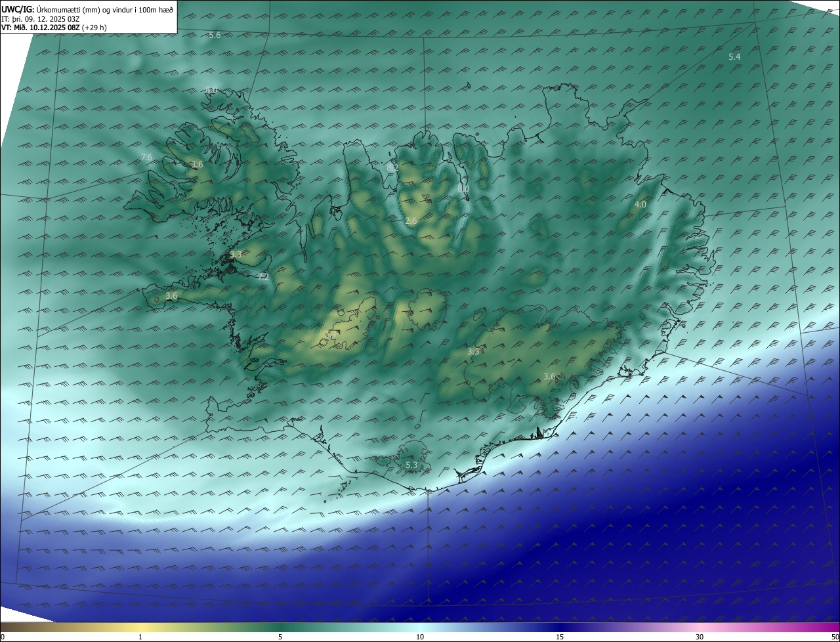Click the 15 tick on the color scale
Screen dimensions: 840x642
click(560, 637)
